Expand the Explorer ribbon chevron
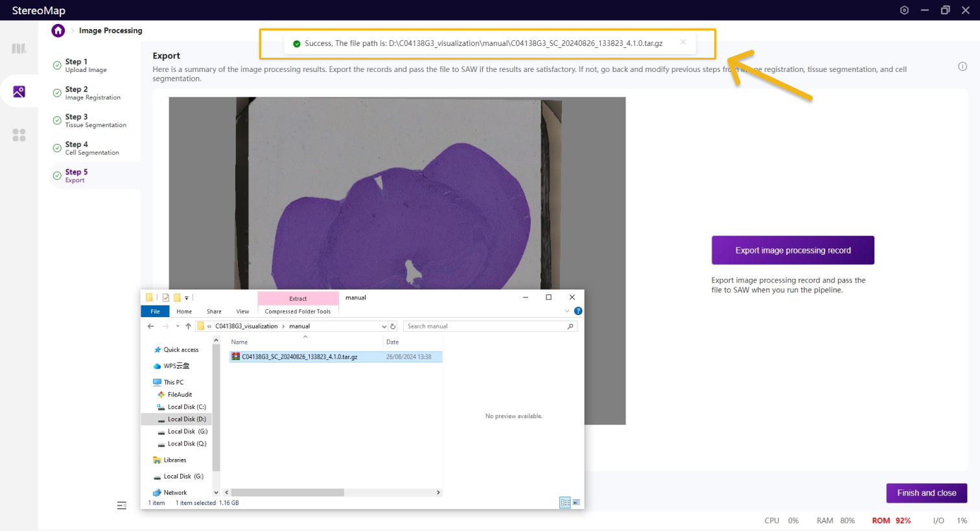This screenshot has width=980, height=531. coord(567,311)
